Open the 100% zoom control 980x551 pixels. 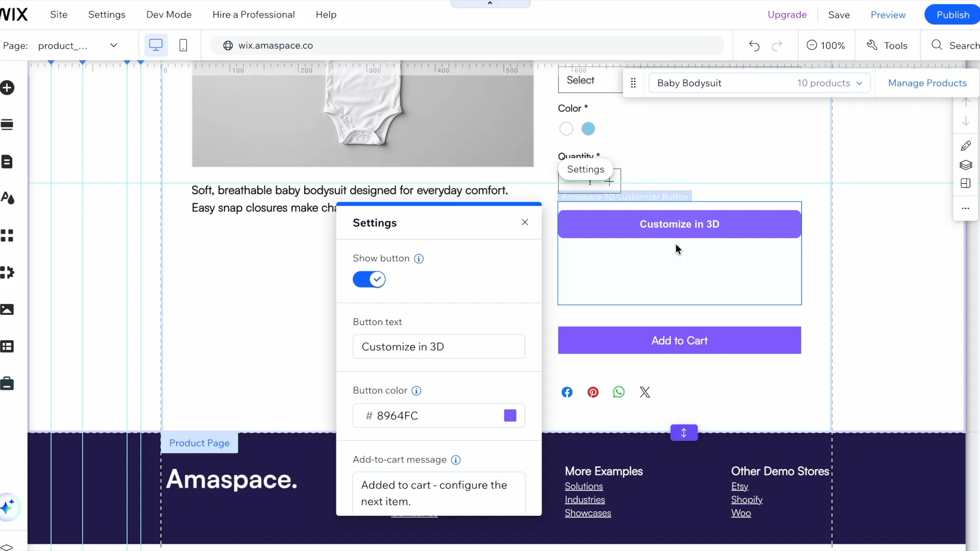coord(826,46)
